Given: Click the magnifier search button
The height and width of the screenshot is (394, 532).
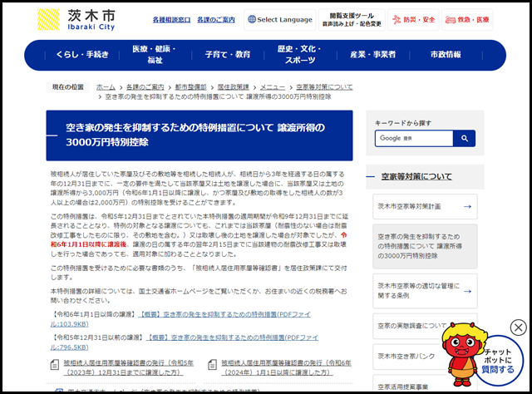Looking at the screenshot, I should (465, 138).
